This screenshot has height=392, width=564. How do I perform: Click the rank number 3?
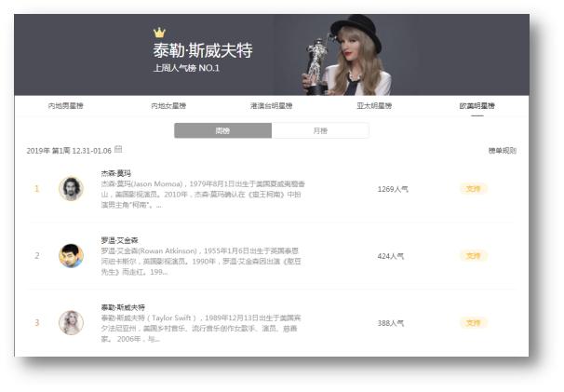(x=36, y=322)
